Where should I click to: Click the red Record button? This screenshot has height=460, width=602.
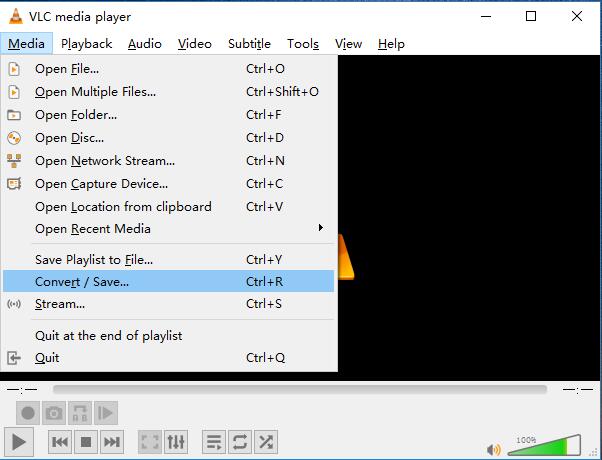(28, 413)
